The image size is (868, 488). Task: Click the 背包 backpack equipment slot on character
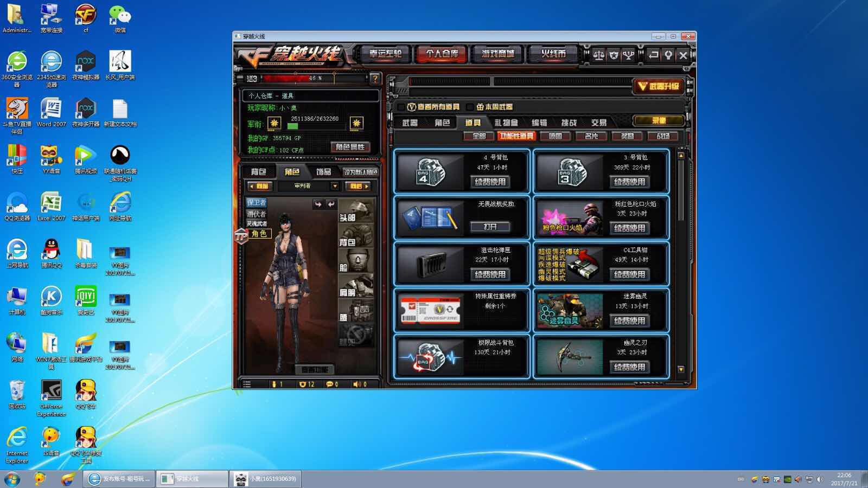pyautogui.click(x=356, y=236)
